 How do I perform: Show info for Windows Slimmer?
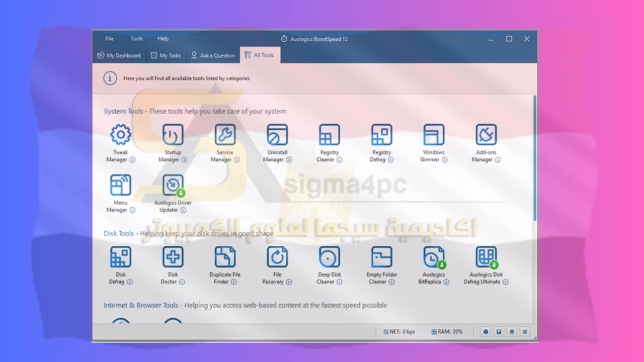pos(445,160)
